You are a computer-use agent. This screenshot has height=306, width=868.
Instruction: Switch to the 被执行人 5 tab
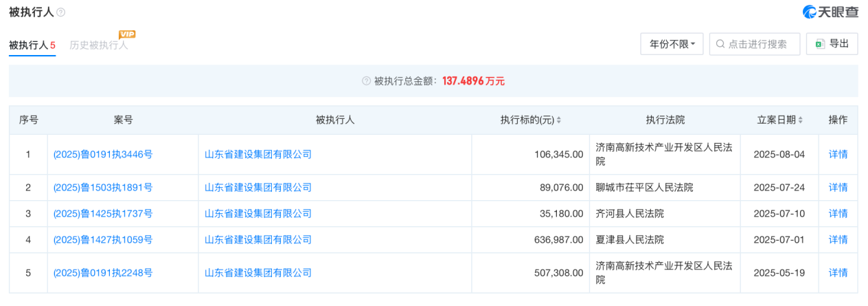click(32, 45)
